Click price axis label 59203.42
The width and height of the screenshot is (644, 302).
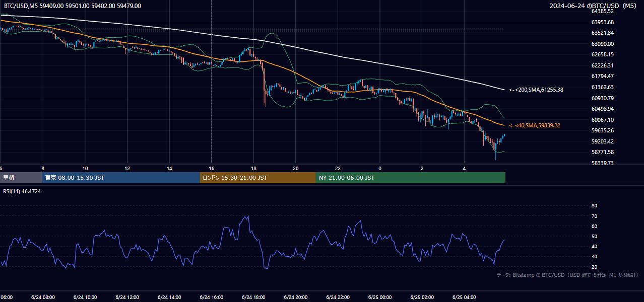603,141
